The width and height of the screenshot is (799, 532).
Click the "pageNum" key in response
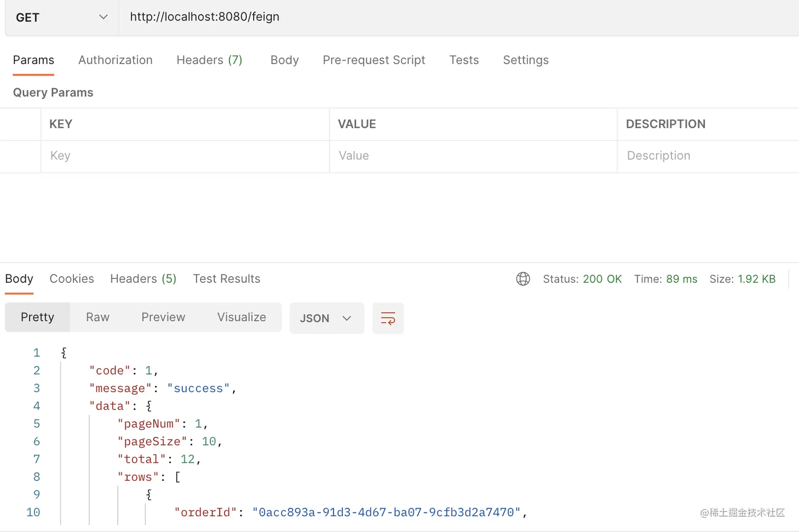coord(148,424)
